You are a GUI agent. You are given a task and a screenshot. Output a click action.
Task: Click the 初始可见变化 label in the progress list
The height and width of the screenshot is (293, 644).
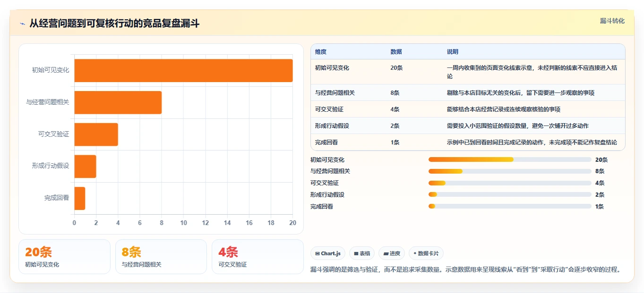[x=327, y=160]
